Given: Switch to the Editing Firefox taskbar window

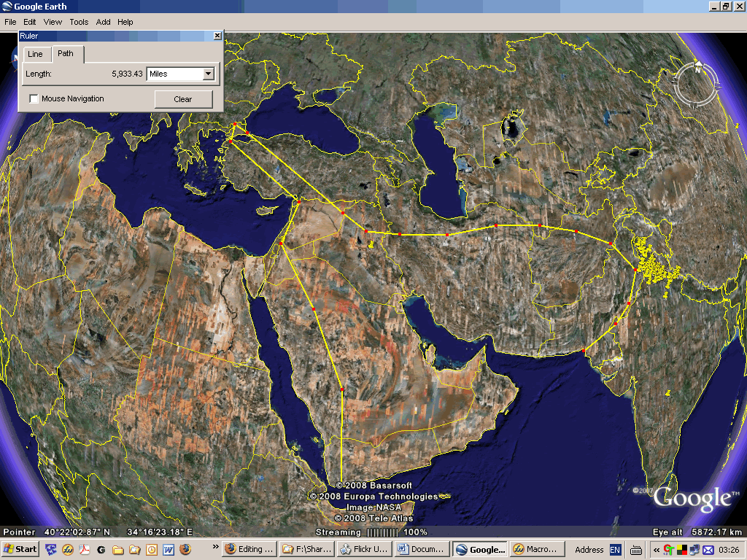Looking at the screenshot, I should [x=249, y=550].
